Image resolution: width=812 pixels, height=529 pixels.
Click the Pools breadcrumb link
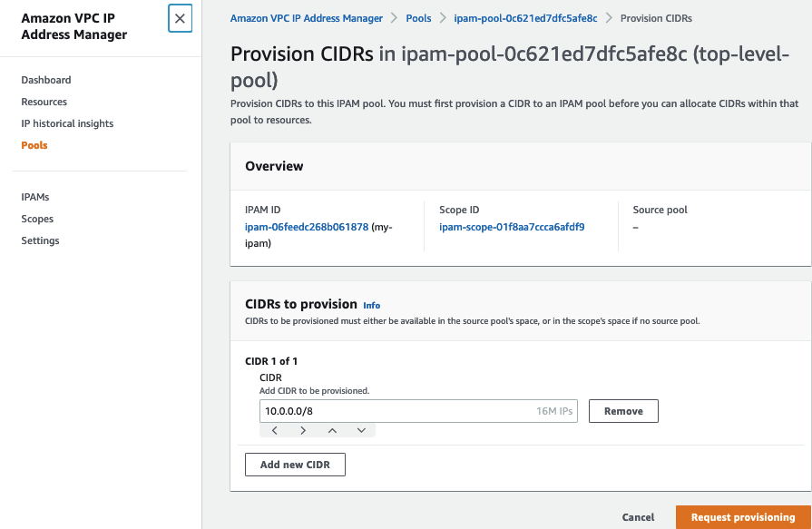418,17
